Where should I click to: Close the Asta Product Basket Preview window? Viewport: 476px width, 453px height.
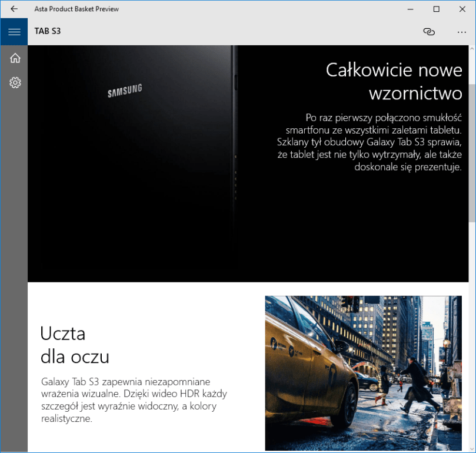click(462, 9)
